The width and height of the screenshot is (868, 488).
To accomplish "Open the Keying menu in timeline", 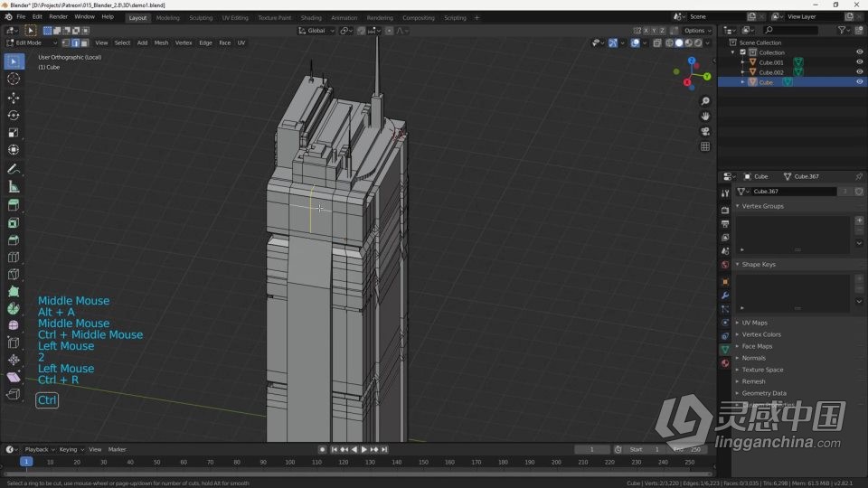I will click(x=71, y=450).
